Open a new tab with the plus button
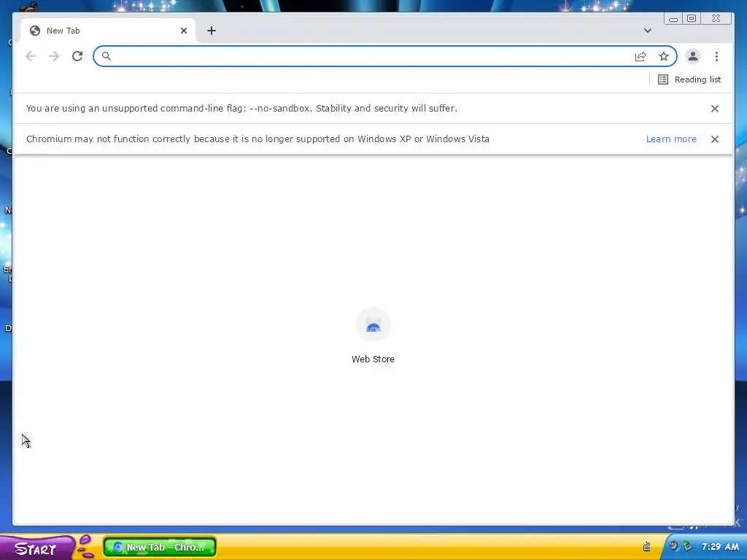747x560 pixels. point(212,31)
